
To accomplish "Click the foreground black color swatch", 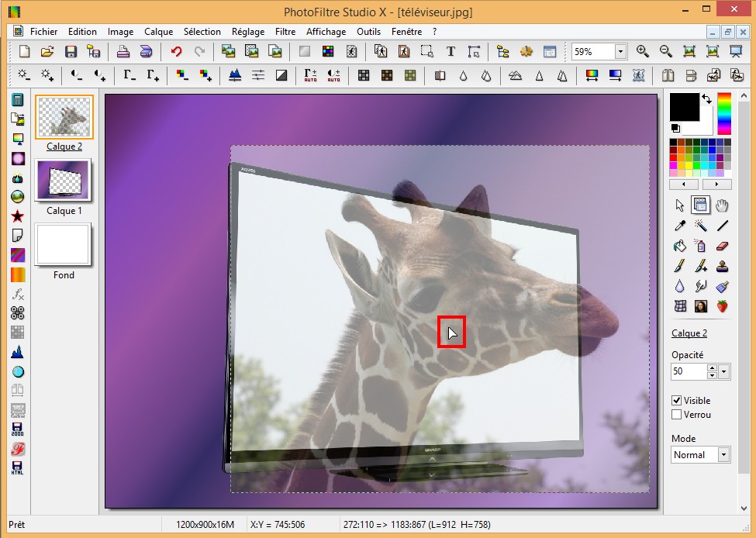I will [684, 107].
